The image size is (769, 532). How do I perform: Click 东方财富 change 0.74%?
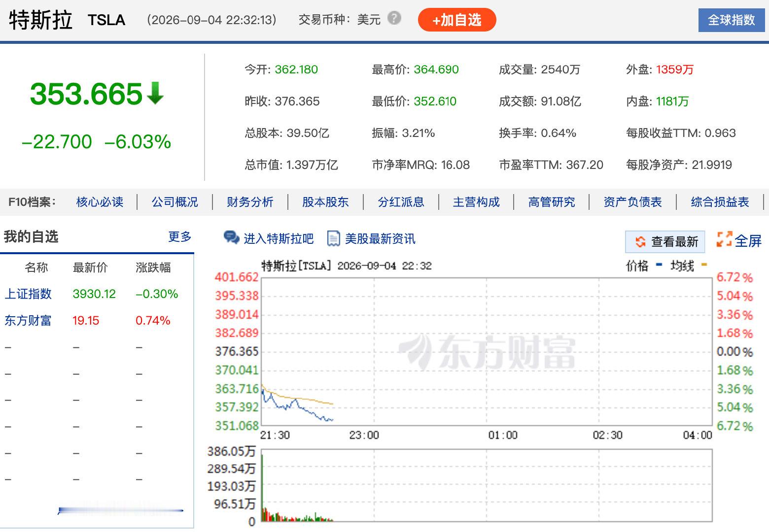point(153,321)
